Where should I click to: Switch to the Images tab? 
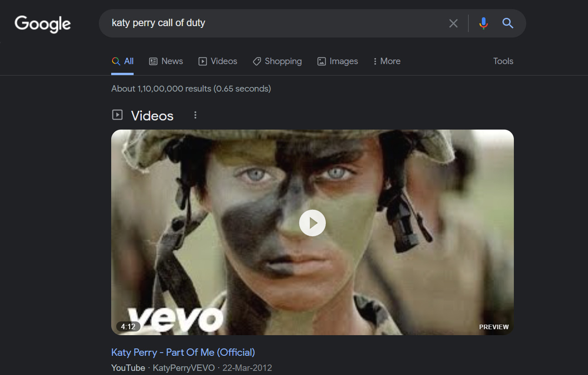tap(338, 61)
